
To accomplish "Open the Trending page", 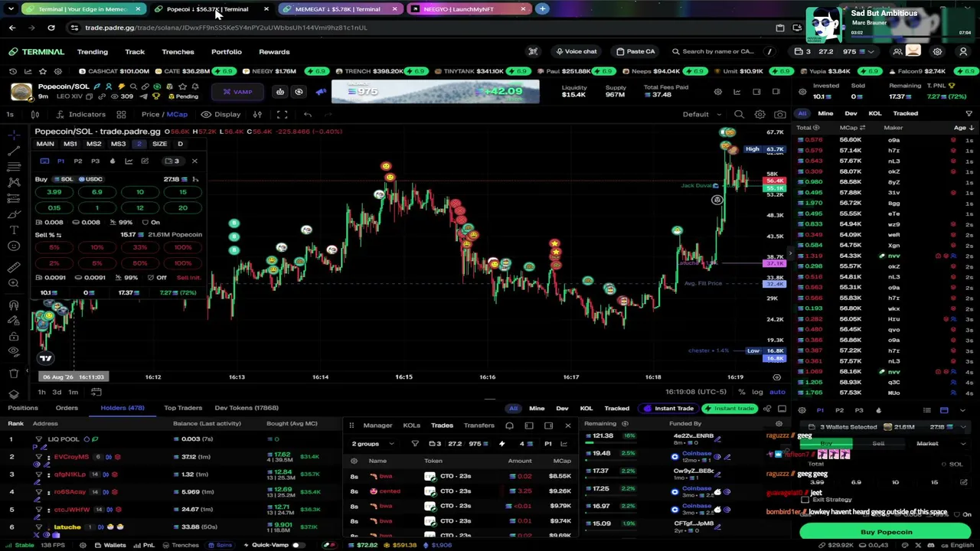I will 93,51.
